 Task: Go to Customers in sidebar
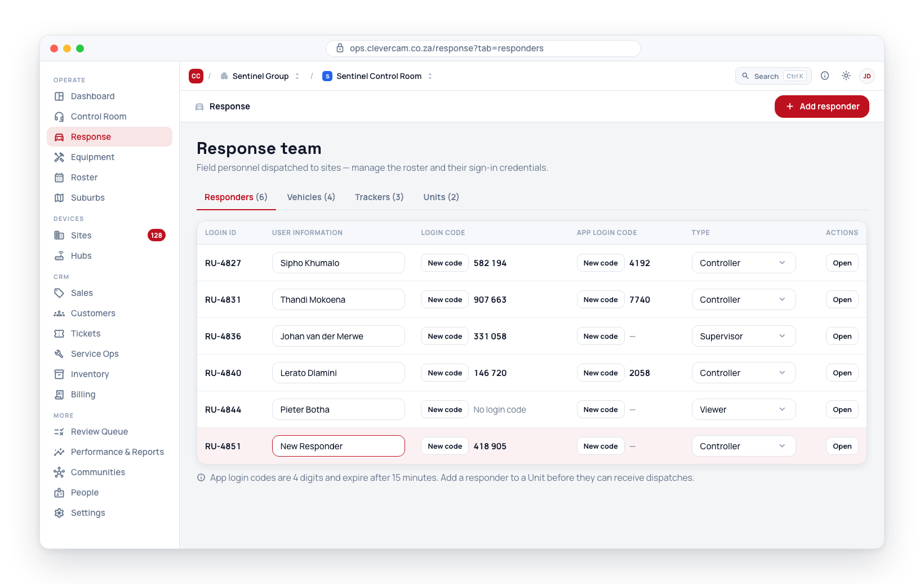(x=110, y=313)
